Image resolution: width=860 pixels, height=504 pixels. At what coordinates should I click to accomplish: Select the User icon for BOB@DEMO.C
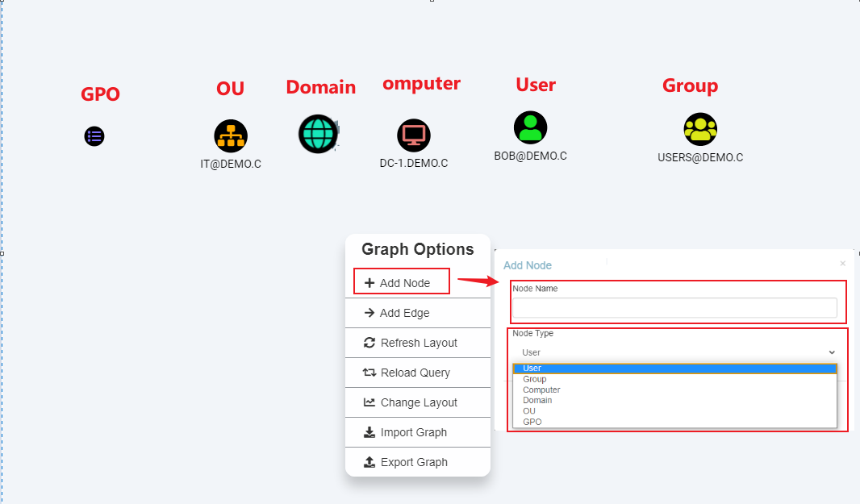coord(530,127)
